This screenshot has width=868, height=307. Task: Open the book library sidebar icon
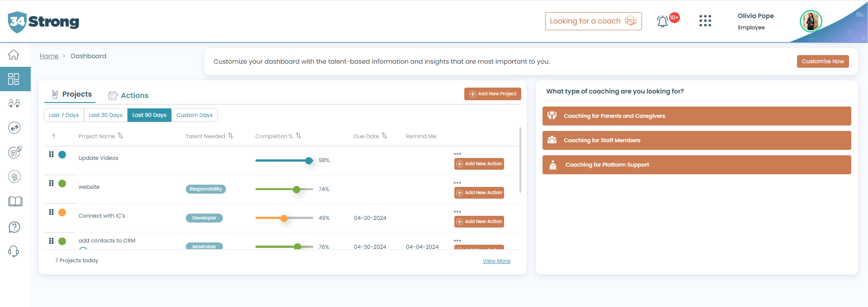coord(15,201)
